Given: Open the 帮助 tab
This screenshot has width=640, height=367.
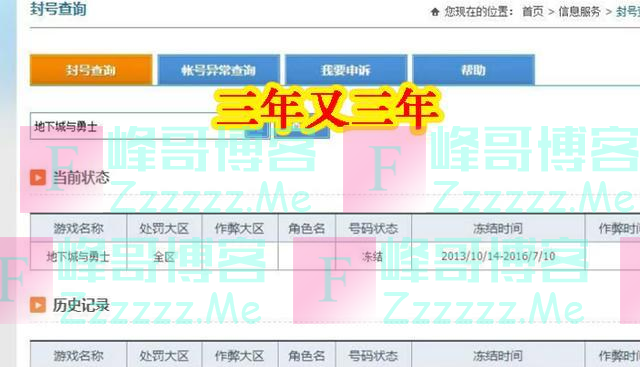Looking at the screenshot, I should point(473,70).
